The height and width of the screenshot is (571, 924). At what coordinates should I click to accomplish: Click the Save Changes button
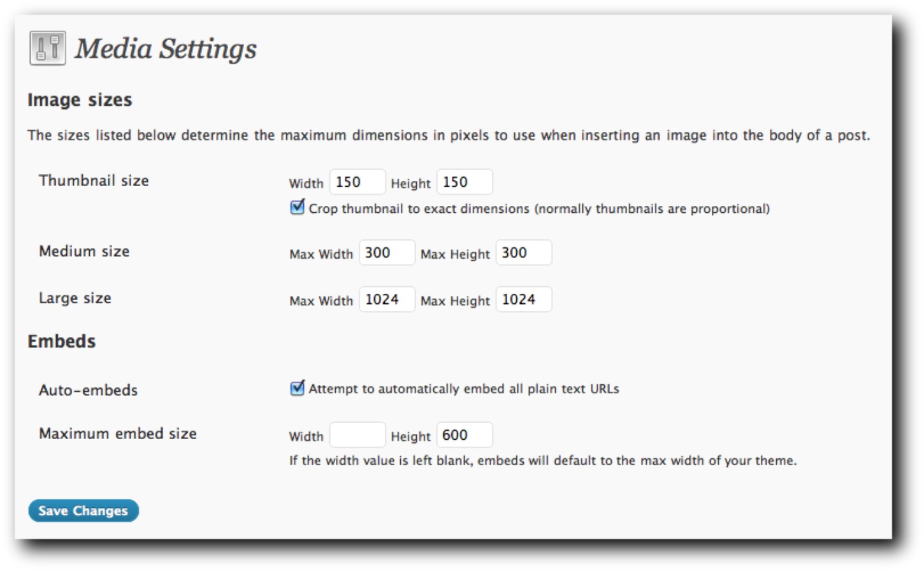point(83,510)
